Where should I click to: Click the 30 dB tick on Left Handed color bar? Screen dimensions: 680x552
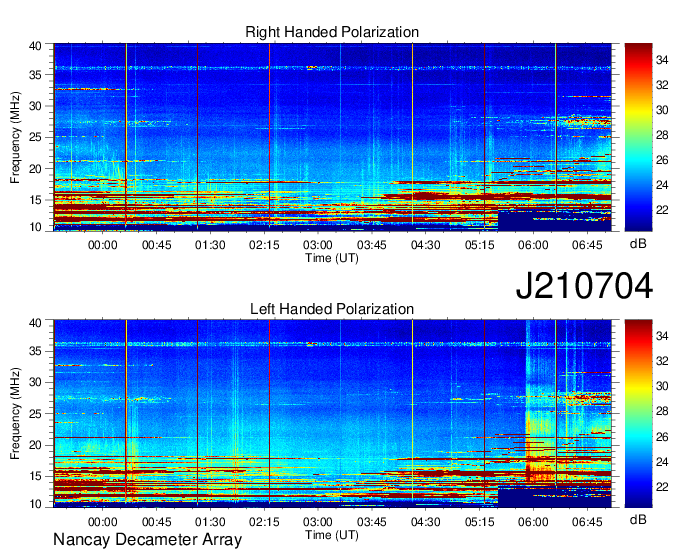[x=662, y=386]
